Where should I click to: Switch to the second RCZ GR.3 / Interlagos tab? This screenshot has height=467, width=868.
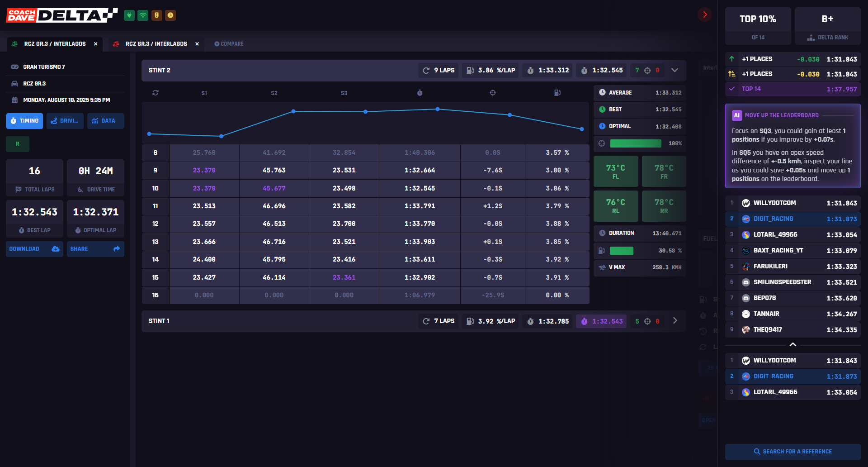click(x=156, y=44)
